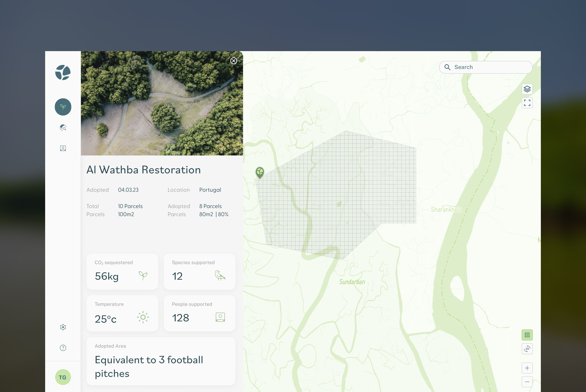Zoom in on the map
This screenshot has height=392, width=586.
click(527, 368)
